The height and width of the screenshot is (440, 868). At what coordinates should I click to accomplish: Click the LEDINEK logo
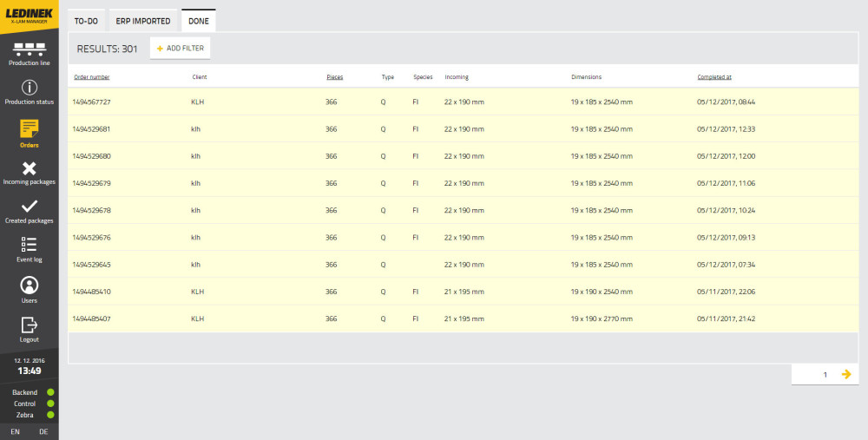click(x=30, y=15)
